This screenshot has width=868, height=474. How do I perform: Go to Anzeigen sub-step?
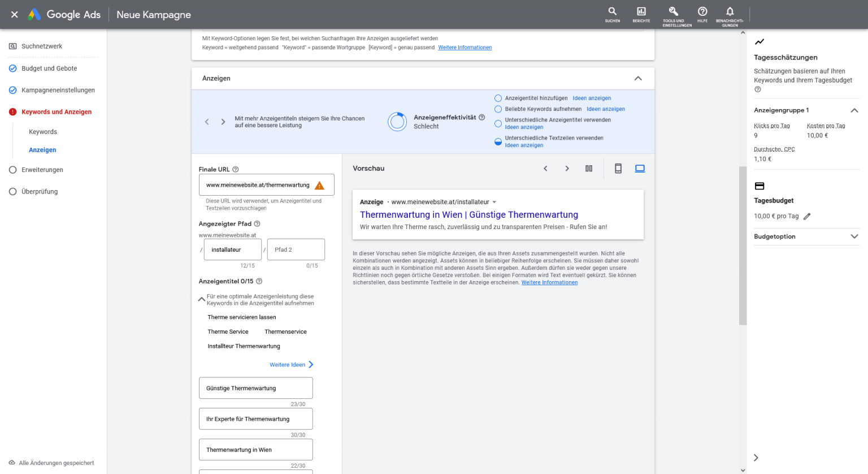(42, 150)
